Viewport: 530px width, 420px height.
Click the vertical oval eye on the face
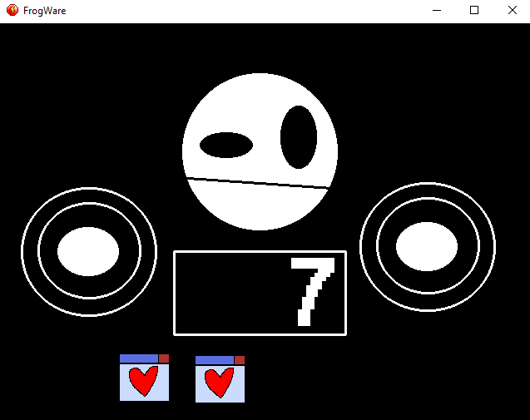point(299,137)
